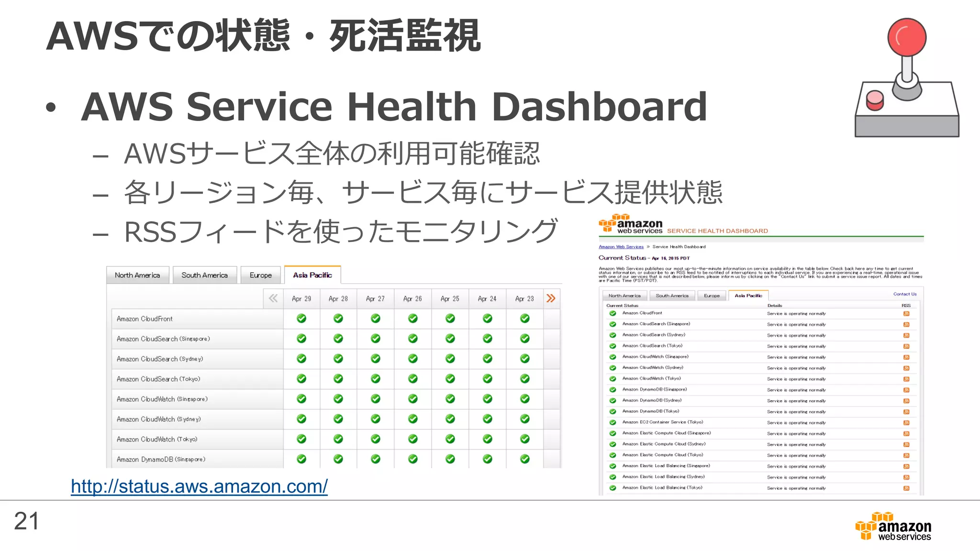Select the Europe tab in status history table
Viewport: 980px width, 551px height.
tap(261, 275)
